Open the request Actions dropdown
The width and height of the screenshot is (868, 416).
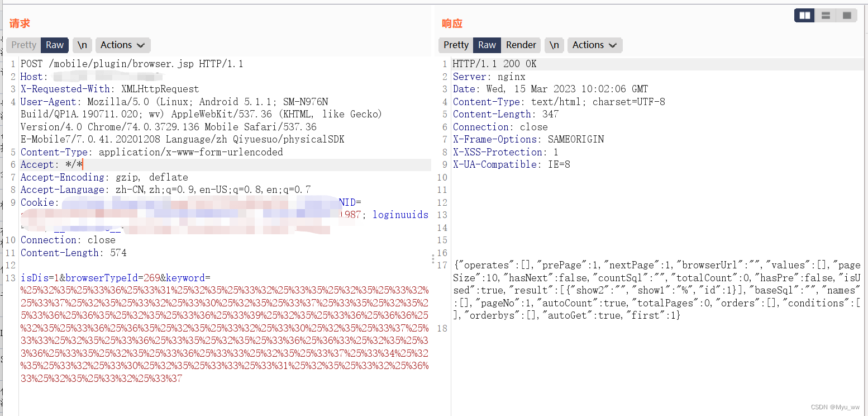(122, 45)
